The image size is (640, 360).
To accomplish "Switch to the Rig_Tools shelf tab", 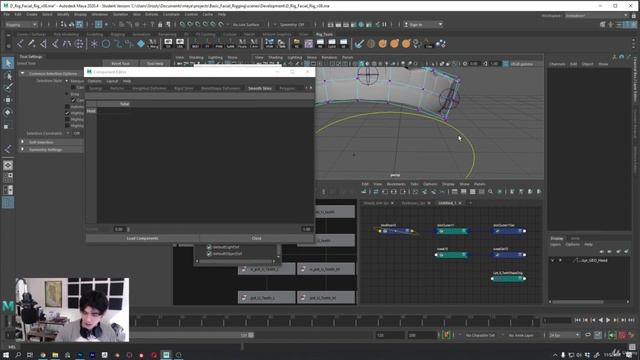I will coord(324,34).
